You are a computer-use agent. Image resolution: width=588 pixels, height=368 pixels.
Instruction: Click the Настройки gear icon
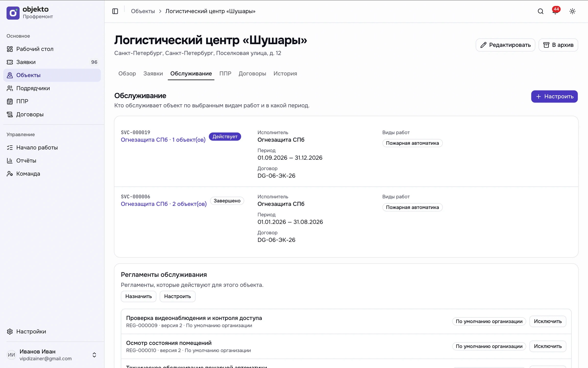point(10,331)
